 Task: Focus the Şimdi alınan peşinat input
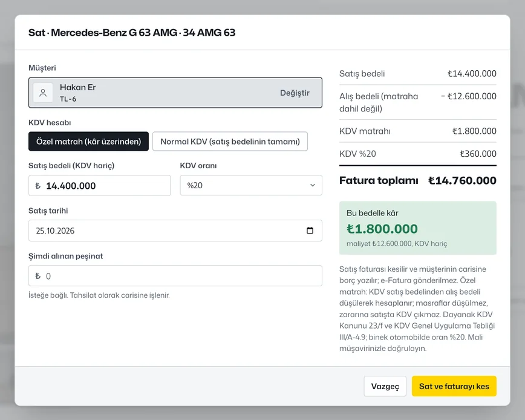point(175,276)
